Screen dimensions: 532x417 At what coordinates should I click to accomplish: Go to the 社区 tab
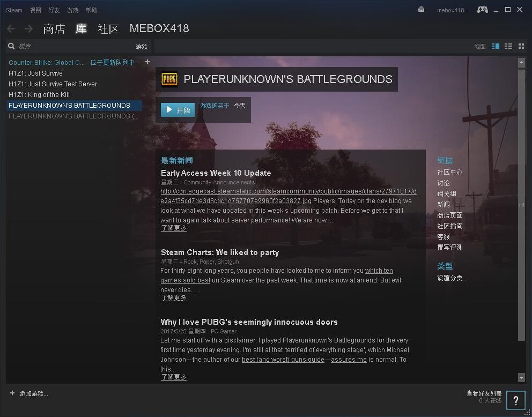coord(108,29)
